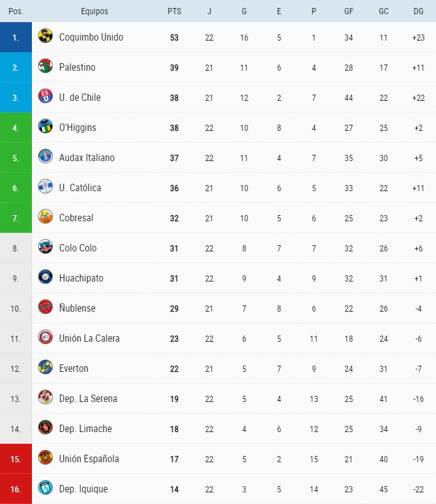Click the Huachipato crest icon
Image resolution: width=436 pixels, height=504 pixels.
click(45, 277)
